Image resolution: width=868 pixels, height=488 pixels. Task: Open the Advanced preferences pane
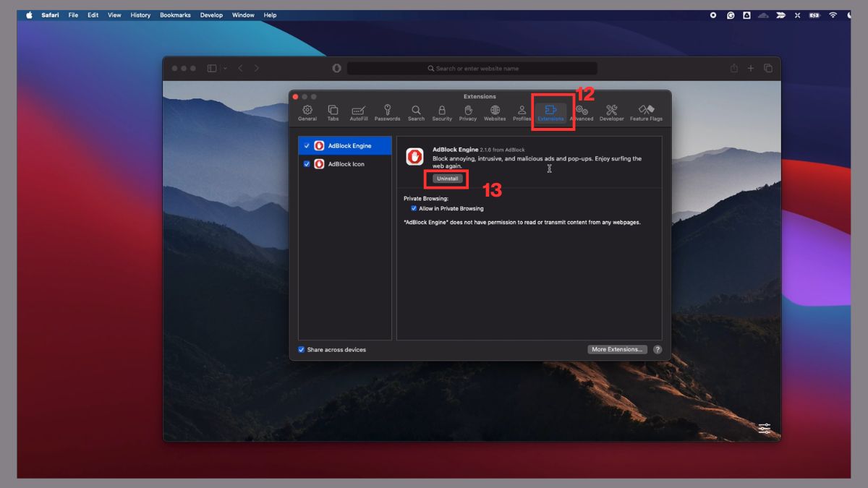[x=582, y=113]
